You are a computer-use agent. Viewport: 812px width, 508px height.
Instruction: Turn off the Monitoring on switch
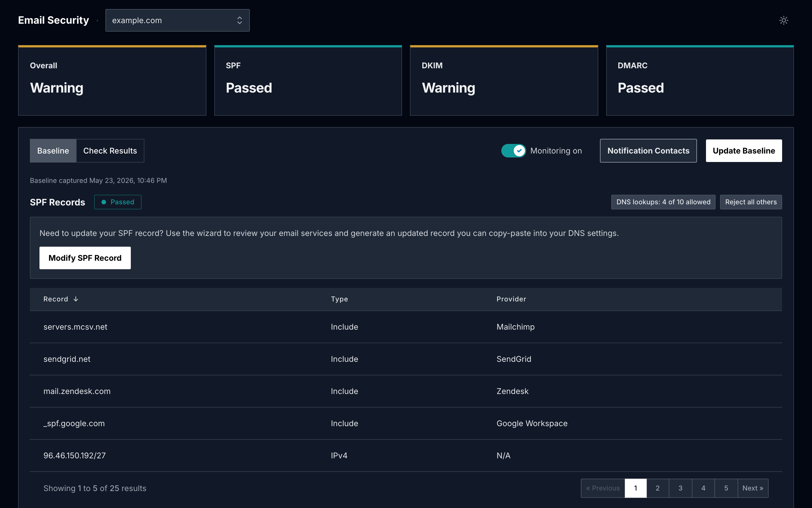(x=513, y=151)
